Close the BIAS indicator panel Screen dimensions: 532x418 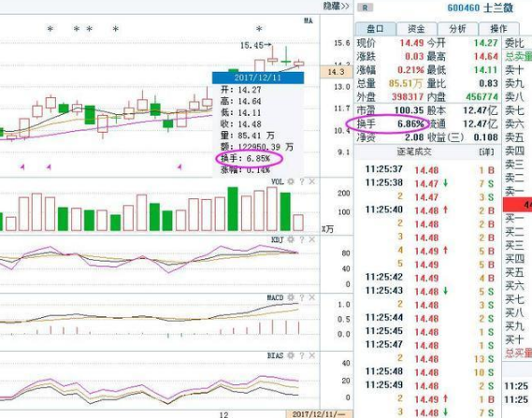click(x=312, y=355)
